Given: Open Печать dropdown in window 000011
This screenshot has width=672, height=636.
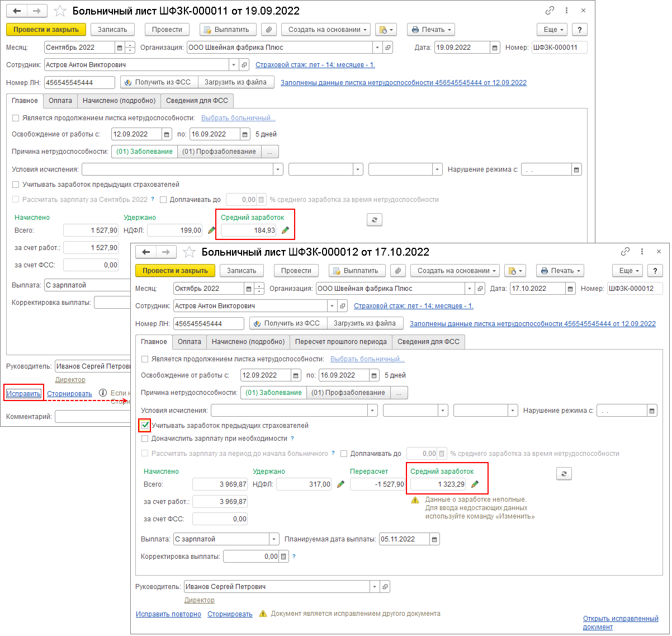Looking at the screenshot, I should point(431,30).
